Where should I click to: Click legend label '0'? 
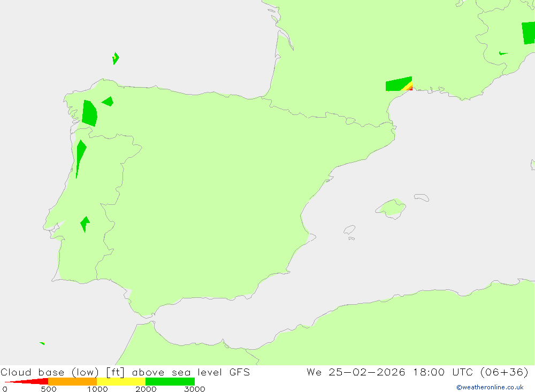(5, 389)
